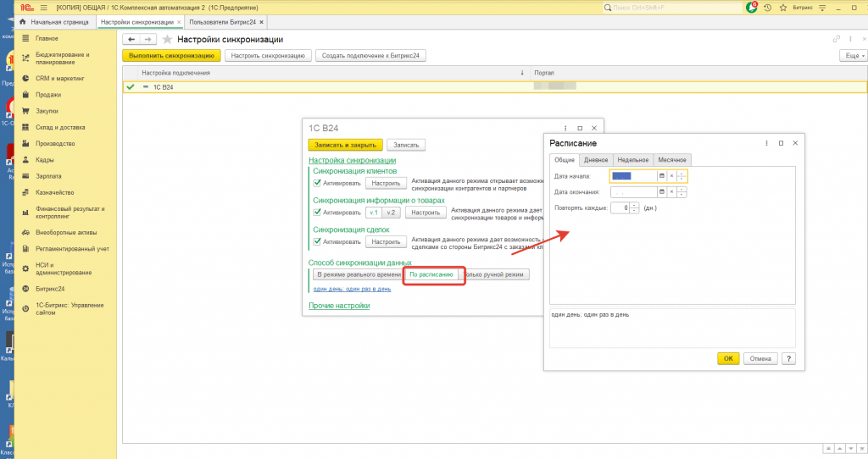Copy page link with chain icon

click(835, 39)
